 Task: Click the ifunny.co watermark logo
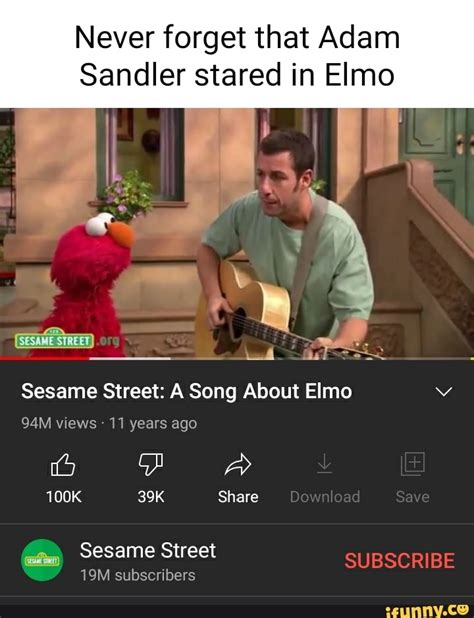pyautogui.click(x=426, y=611)
